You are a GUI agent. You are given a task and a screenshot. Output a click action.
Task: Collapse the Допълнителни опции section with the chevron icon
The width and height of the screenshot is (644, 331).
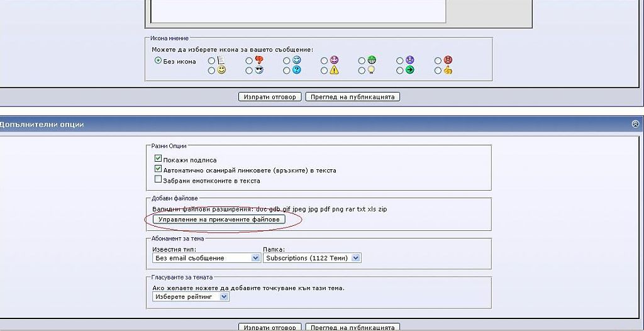pyautogui.click(x=635, y=124)
